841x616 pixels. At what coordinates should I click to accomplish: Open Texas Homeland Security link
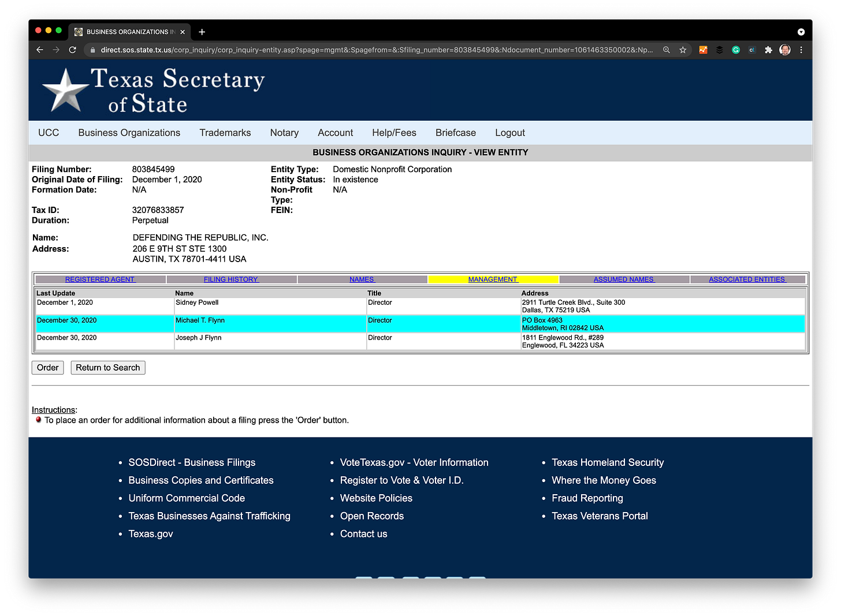(608, 462)
